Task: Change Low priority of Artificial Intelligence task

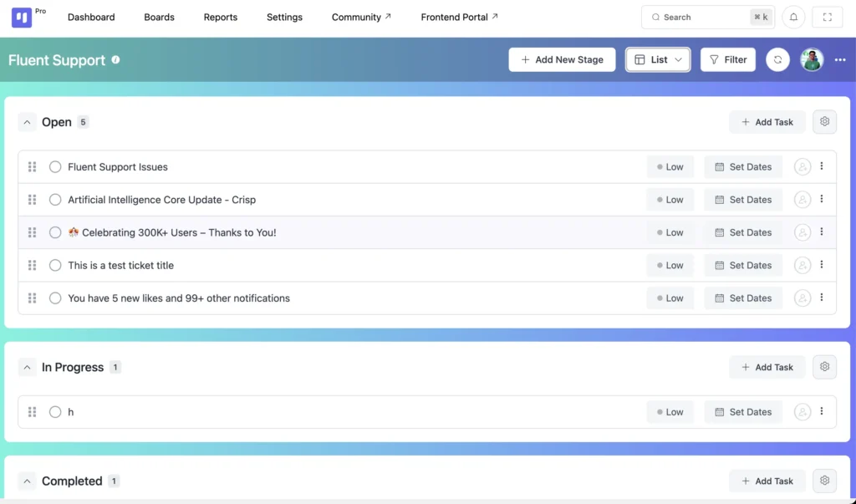Action: [670, 200]
